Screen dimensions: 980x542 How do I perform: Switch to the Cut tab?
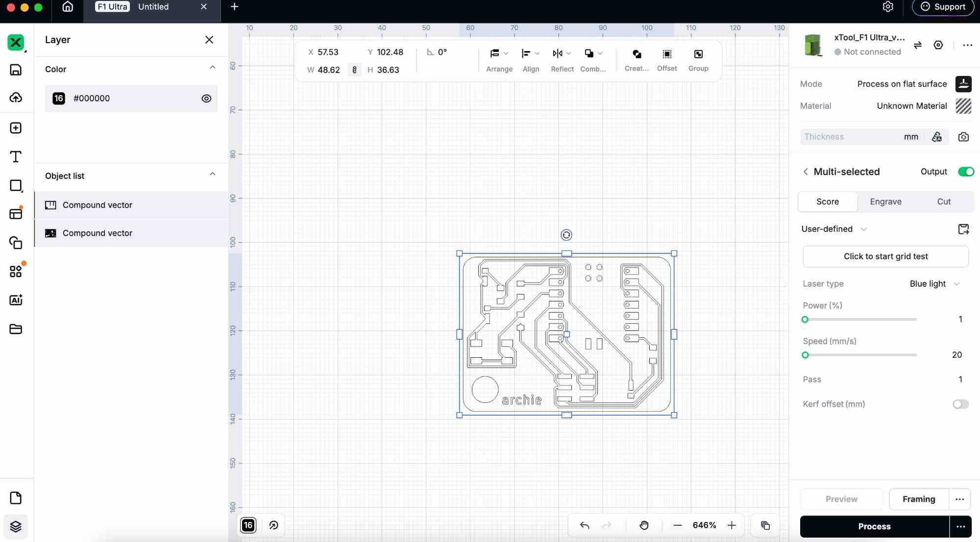[x=943, y=201]
